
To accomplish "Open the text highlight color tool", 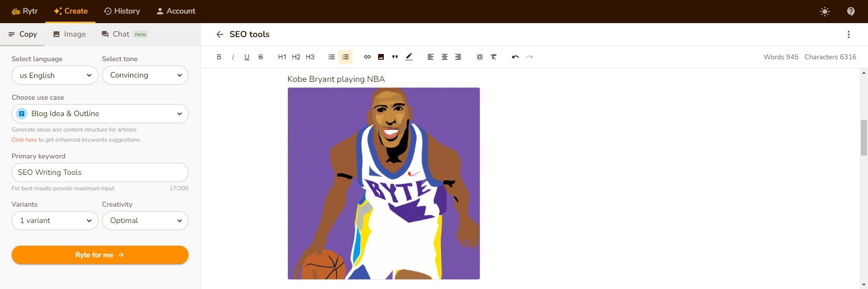I will (x=409, y=57).
